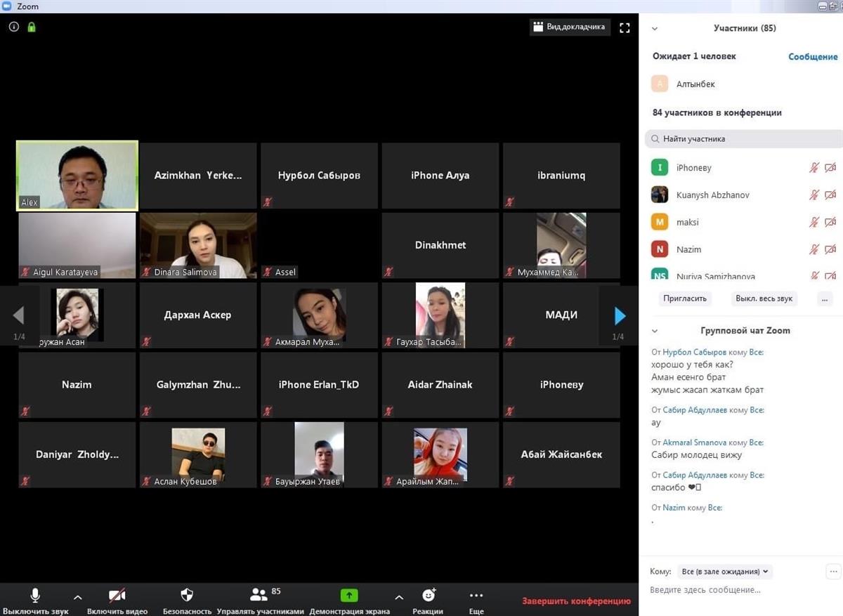Open the More options menu in toolbar
843x616 pixels.
(x=476, y=600)
